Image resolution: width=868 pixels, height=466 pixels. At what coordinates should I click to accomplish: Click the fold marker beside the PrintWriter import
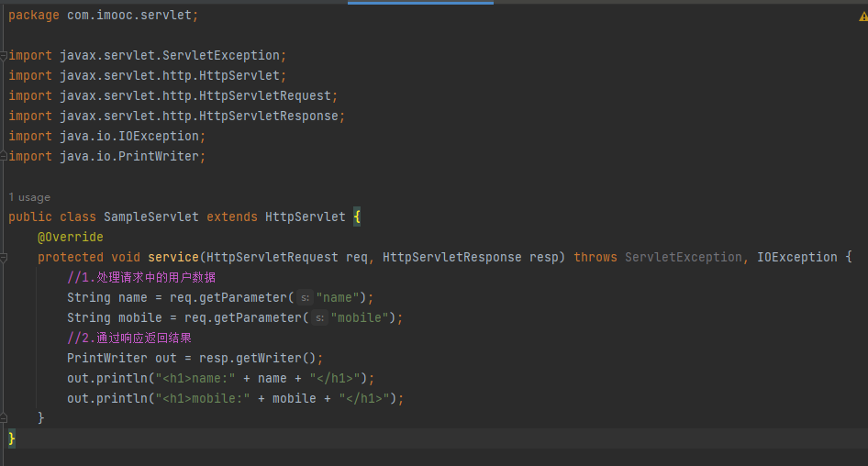click(x=4, y=157)
